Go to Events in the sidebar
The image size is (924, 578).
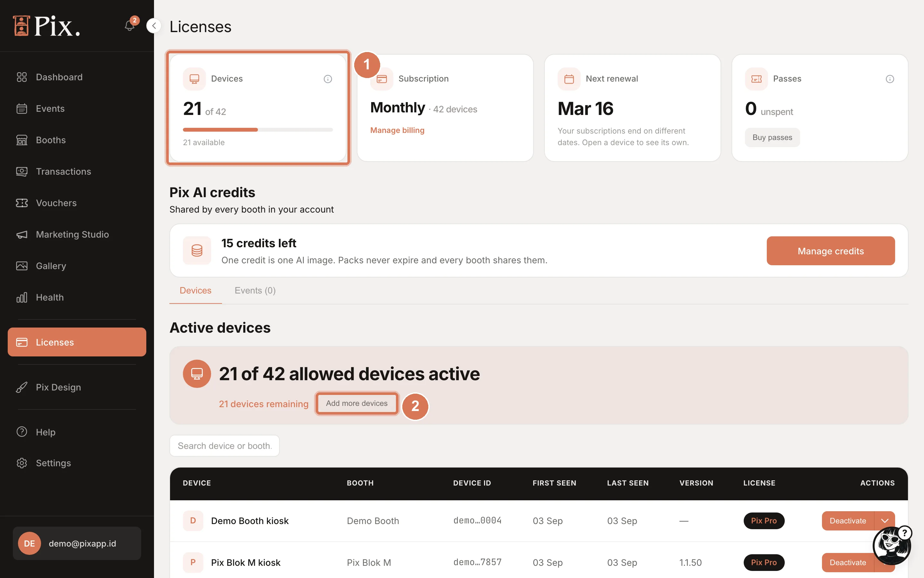tap(77, 109)
